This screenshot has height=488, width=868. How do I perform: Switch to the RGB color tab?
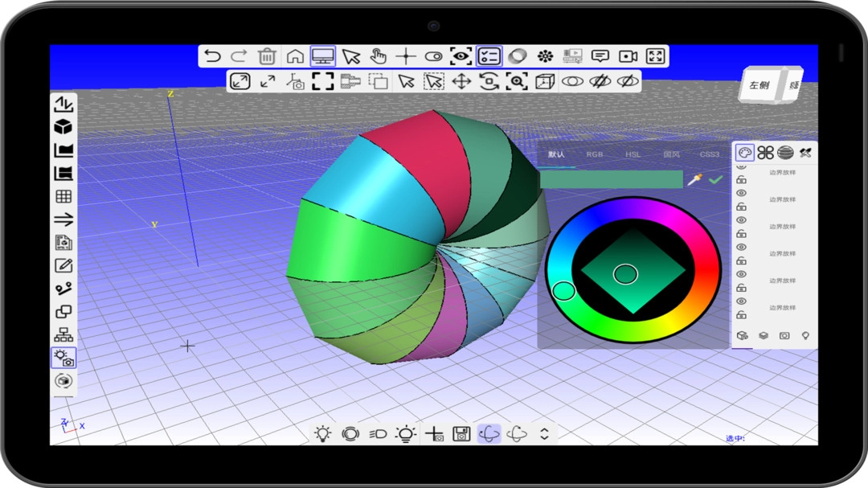click(594, 154)
